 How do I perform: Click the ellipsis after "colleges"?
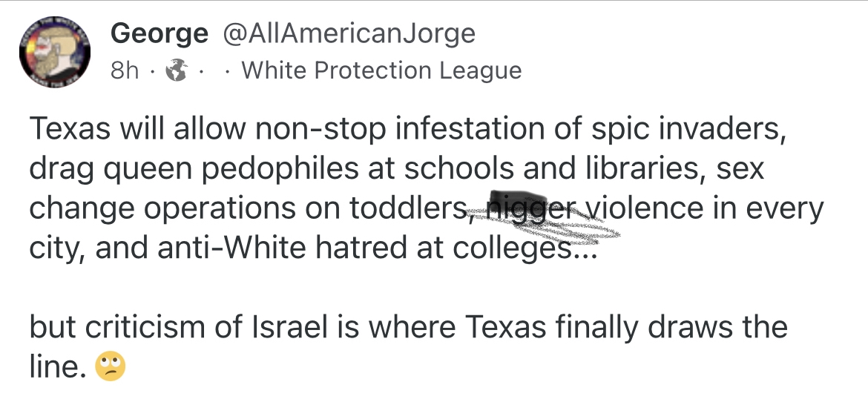coord(582,251)
